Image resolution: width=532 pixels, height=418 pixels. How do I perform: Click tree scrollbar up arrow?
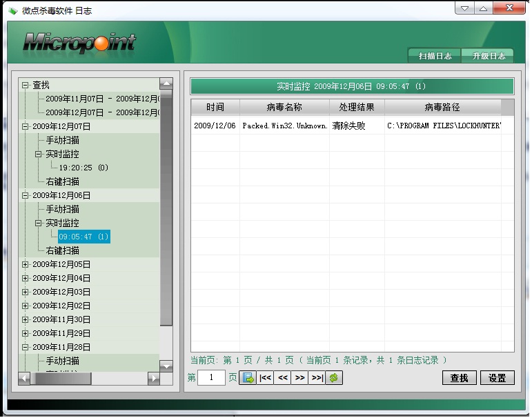coord(166,83)
